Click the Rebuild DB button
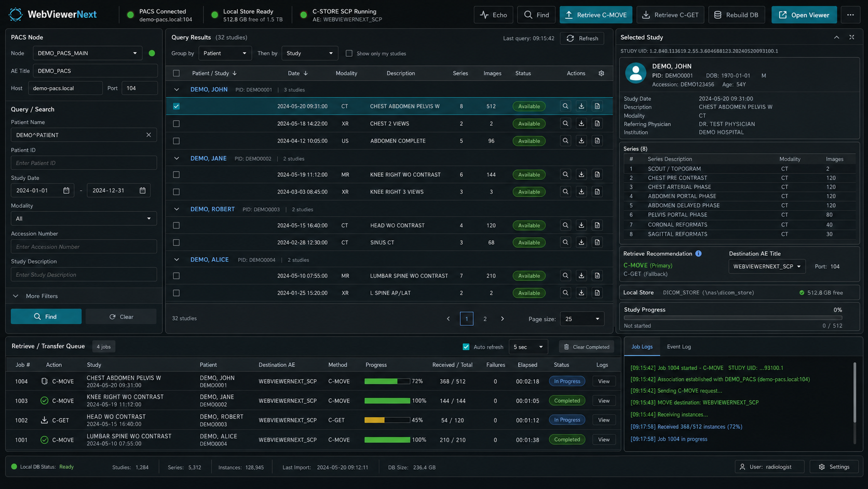The width and height of the screenshot is (868, 489). tap(736, 15)
